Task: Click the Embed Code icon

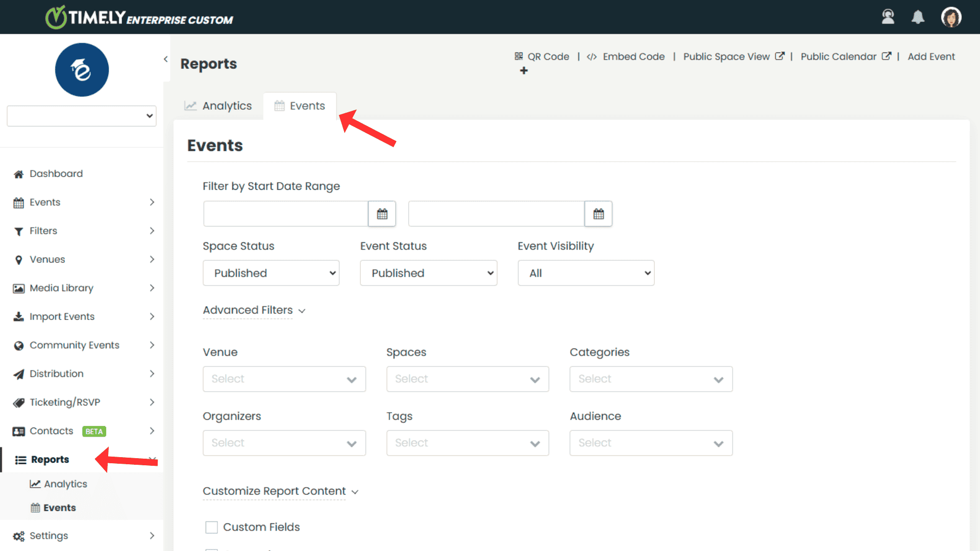Action: point(592,56)
